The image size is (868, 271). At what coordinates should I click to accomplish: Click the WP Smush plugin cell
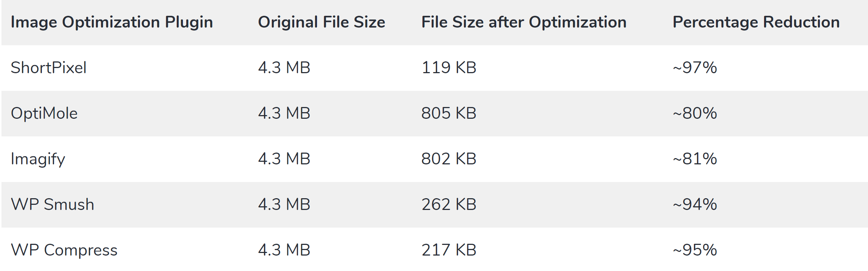tap(53, 204)
